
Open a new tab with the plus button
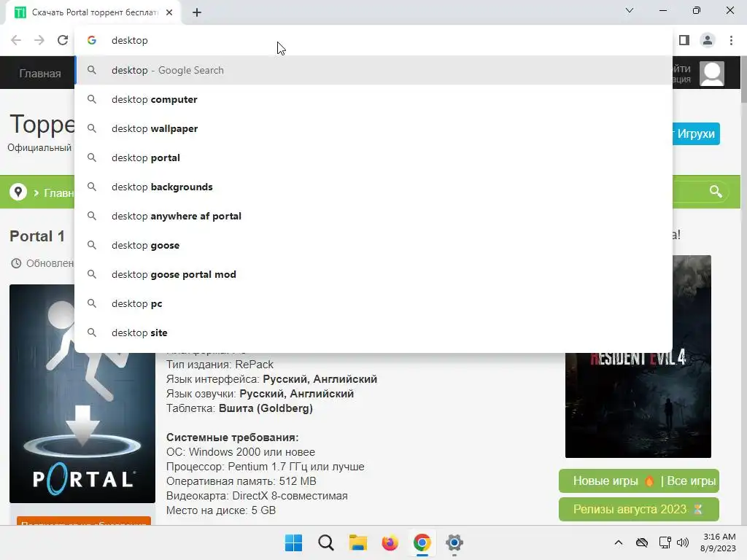pos(197,12)
